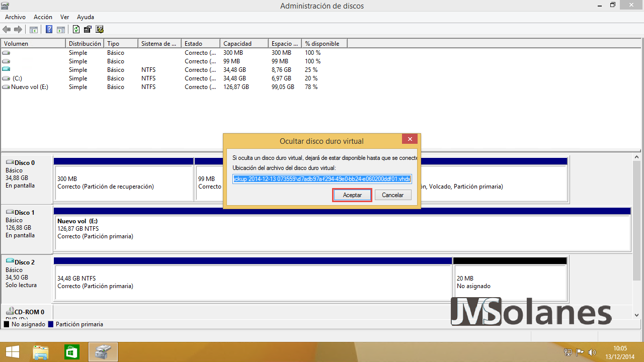Close the Ocultar disco duro virtual dialog

(x=410, y=139)
